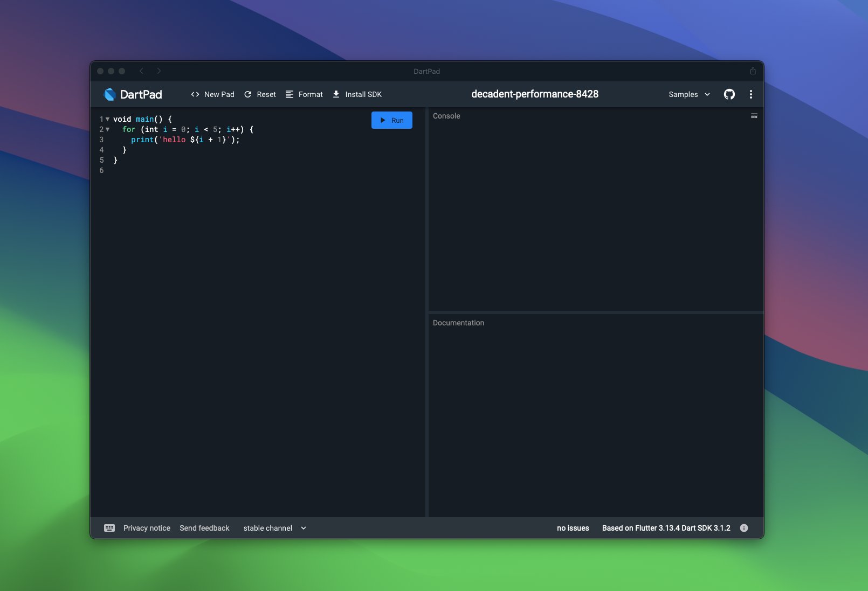Show keyboard shortcuts via keyboard icon
The image size is (868, 591).
coord(109,528)
